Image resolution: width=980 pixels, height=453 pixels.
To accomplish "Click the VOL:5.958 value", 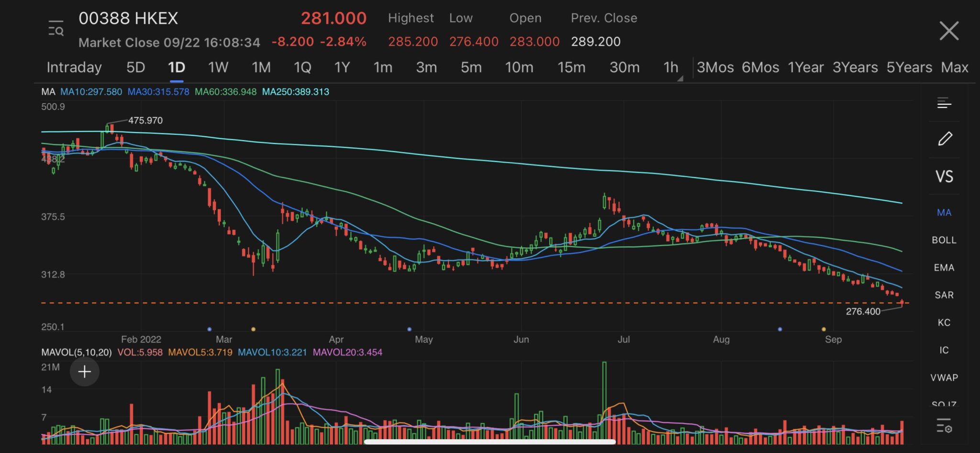I will (140, 353).
